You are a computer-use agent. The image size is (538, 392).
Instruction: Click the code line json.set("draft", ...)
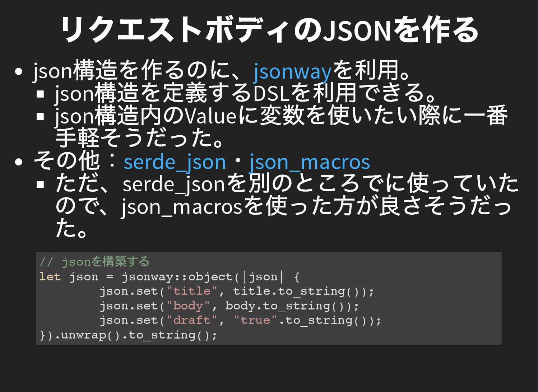tap(240, 320)
